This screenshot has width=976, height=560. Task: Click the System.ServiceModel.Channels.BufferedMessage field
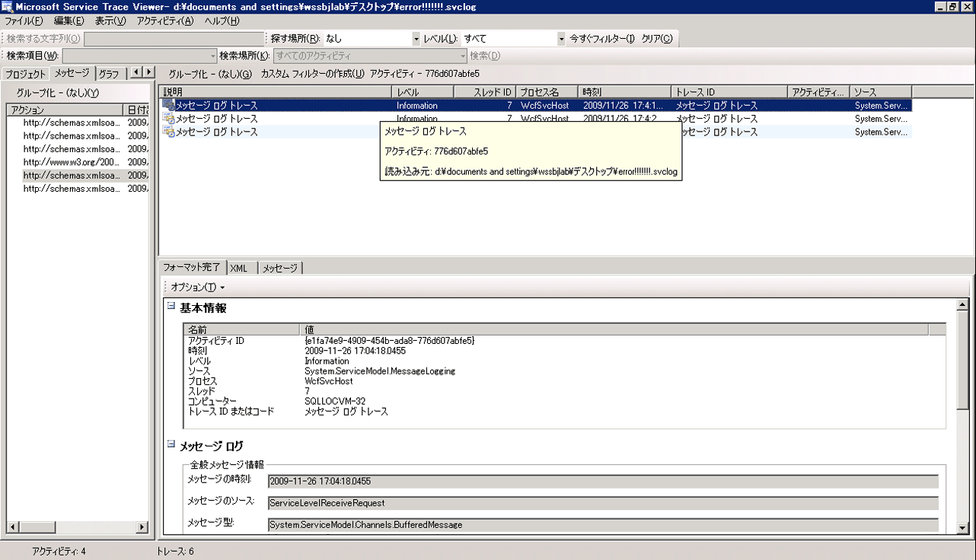pos(603,525)
